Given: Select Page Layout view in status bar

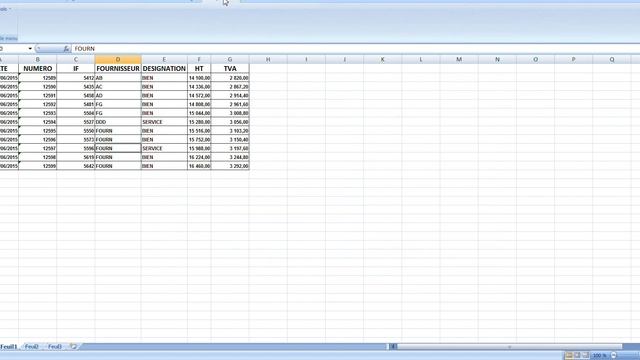Looking at the screenshot, I should coord(577,356).
